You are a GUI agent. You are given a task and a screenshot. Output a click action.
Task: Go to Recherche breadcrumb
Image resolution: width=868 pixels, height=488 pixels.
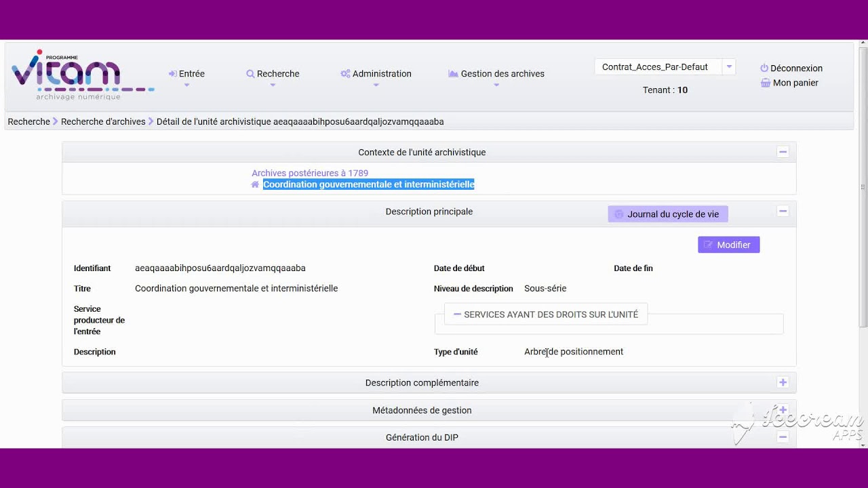[x=29, y=122]
